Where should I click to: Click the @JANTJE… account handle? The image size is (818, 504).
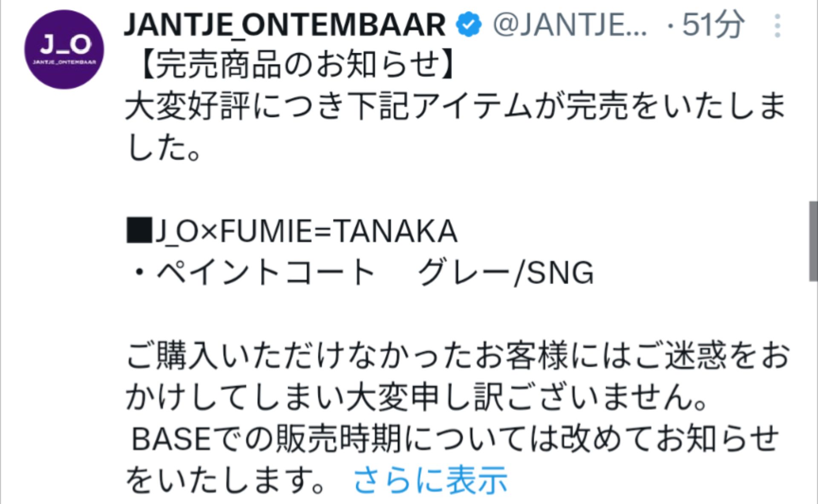pyautogui.click(x=570, y=25)
